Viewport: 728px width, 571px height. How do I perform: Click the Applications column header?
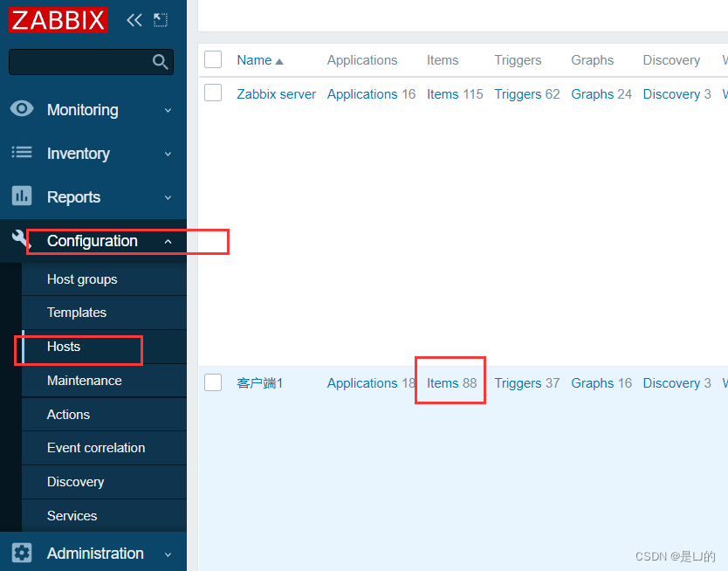[x=362, y=60]
